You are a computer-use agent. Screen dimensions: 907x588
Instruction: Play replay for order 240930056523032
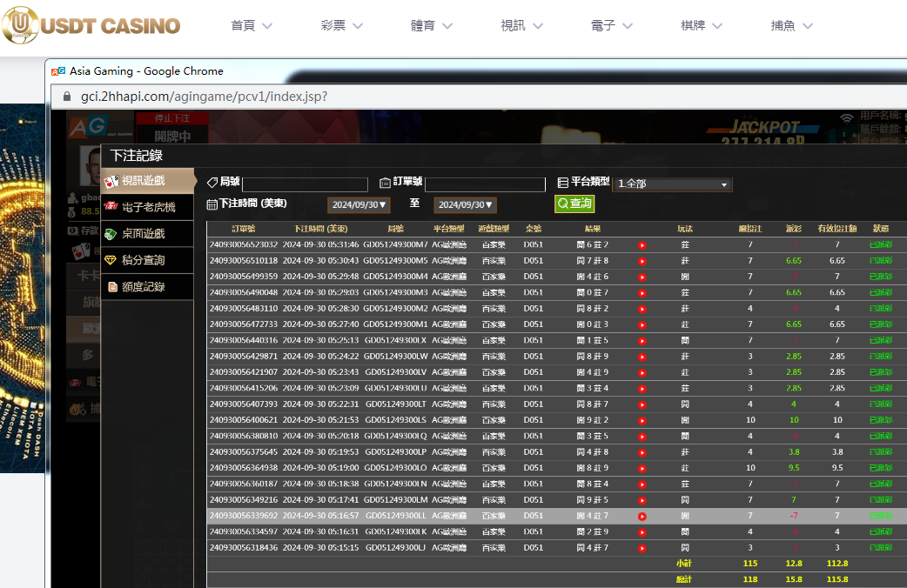point(642,245)
